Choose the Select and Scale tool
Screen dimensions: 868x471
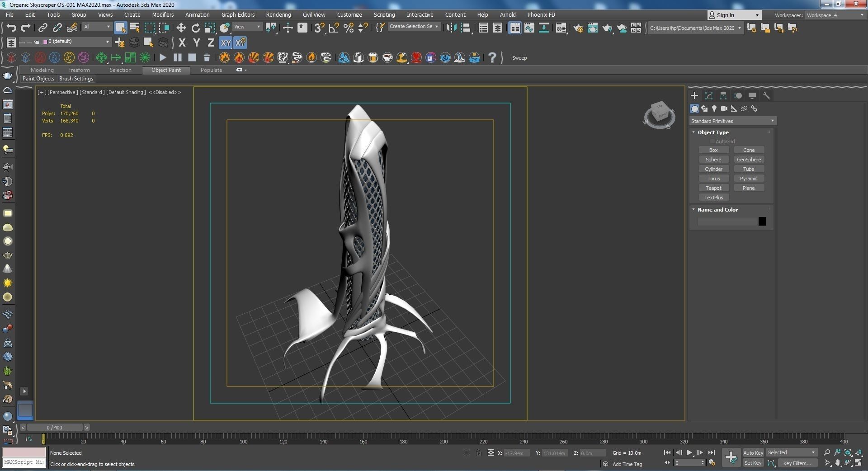pyautogui.click(x=210, y=28)
